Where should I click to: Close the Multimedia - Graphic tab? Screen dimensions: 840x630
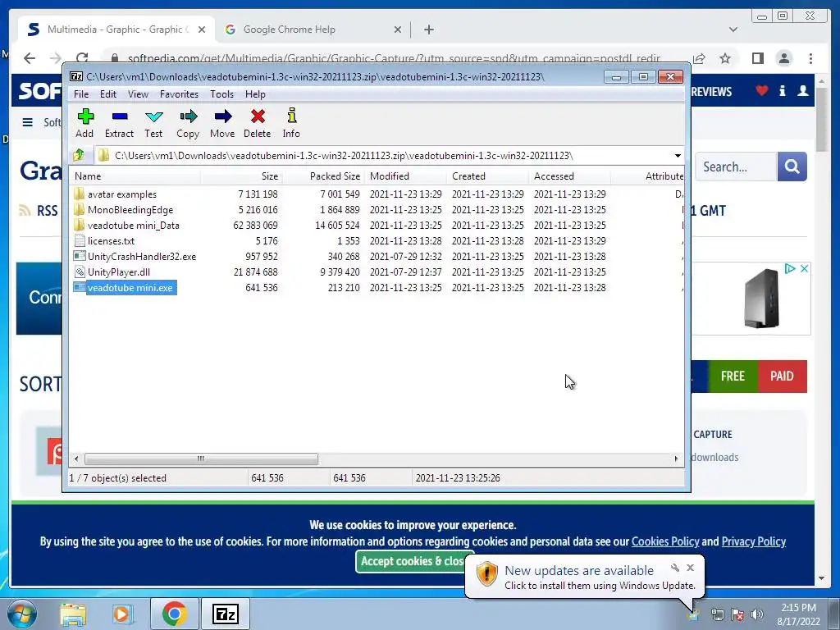pos(202,30)
